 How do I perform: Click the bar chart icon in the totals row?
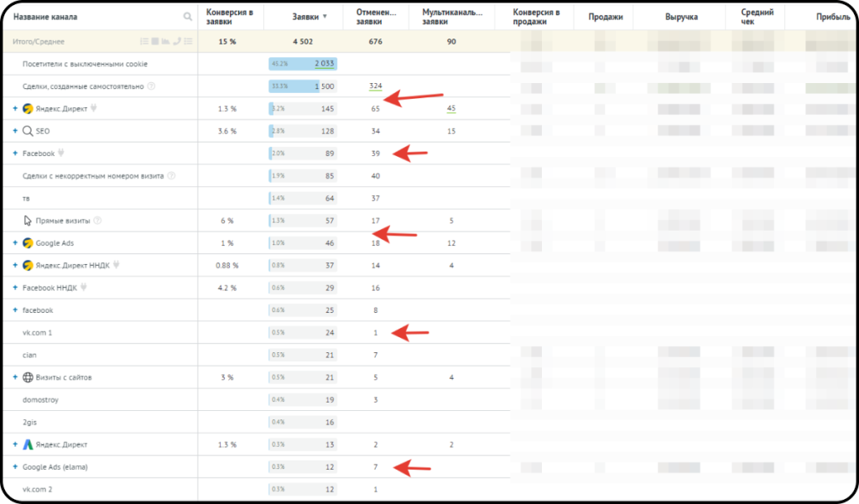tap(165, 41)
